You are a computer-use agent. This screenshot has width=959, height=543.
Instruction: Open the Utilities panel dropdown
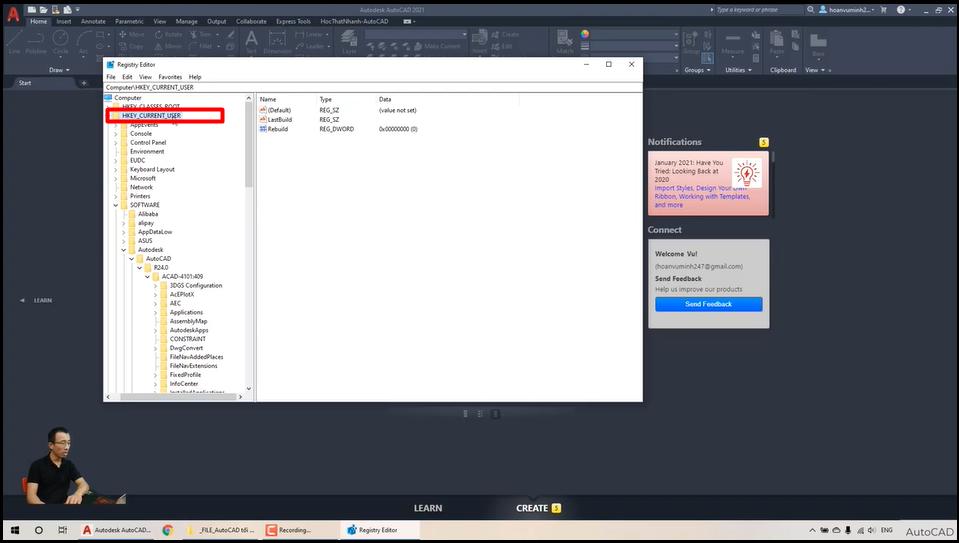pyautogui.click(x=738, y=70)
